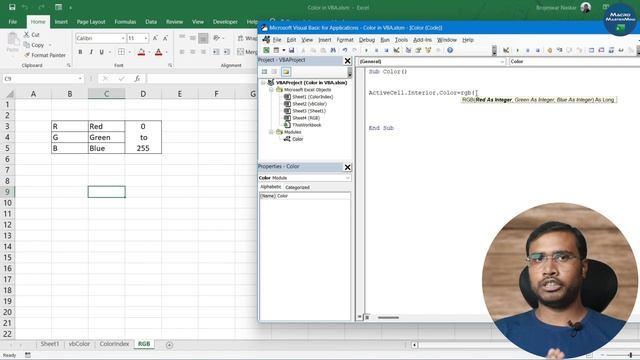Open the font size 11 dropdown
This screenshot has height=360, width=640.
point(146,38)
